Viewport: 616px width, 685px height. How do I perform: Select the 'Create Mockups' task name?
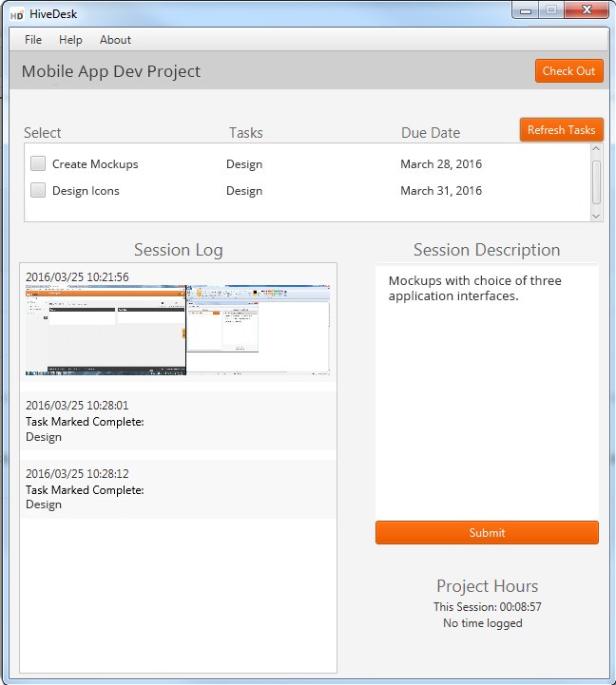tap(95, 164)
